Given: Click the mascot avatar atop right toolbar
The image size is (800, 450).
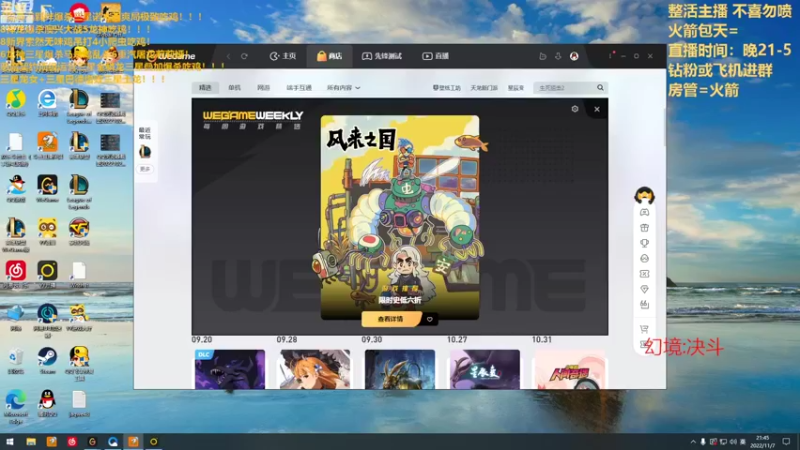Looking at the screenshot, I should tap(644, 195).
